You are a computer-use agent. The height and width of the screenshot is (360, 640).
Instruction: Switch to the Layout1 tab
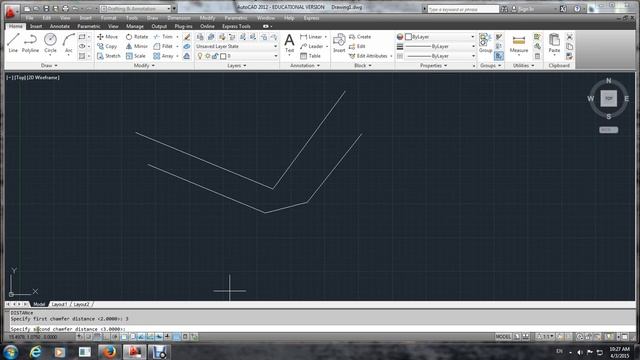59,304
